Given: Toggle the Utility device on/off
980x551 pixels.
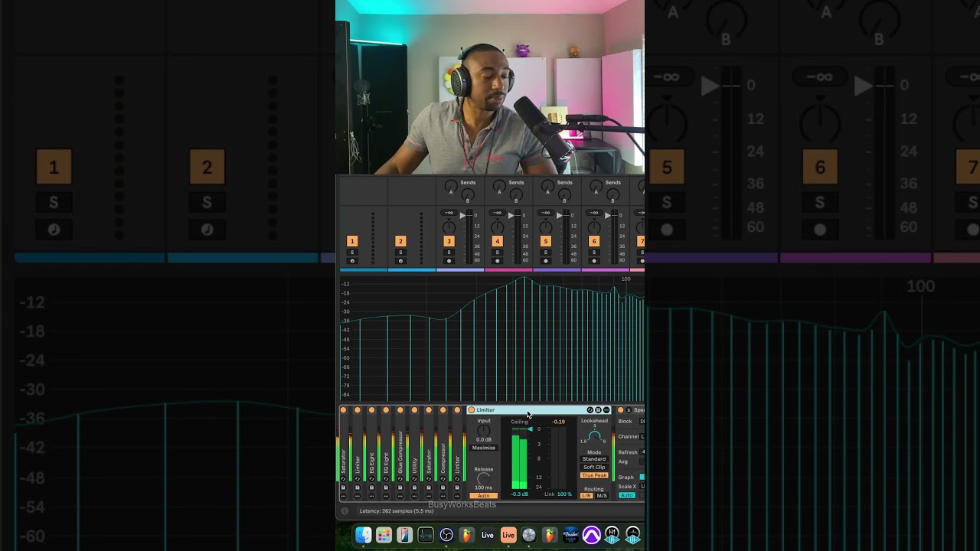Looking at the screenshot, I should tap(414, 410).
